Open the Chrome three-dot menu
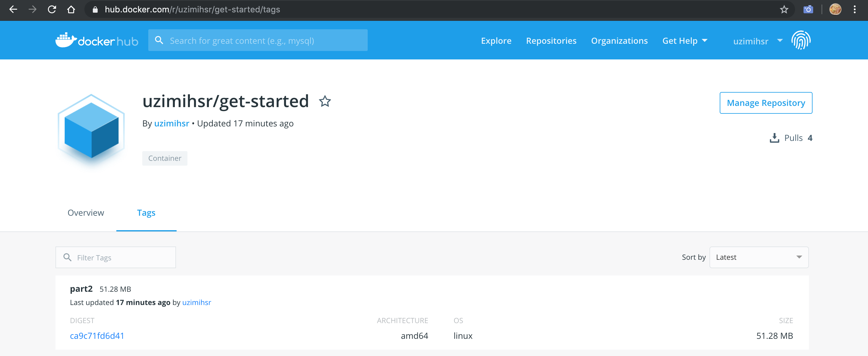Image resolution: width=868 pixels, height=356 pixels. click(855, 9)
